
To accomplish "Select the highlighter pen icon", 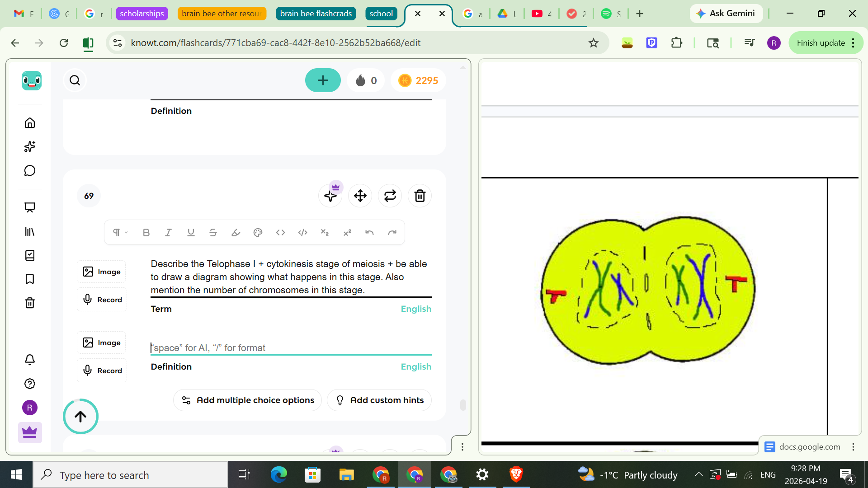I will [235, 232].
